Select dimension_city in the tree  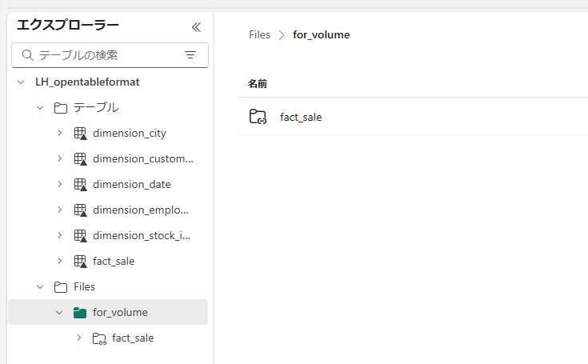[130, 134]
